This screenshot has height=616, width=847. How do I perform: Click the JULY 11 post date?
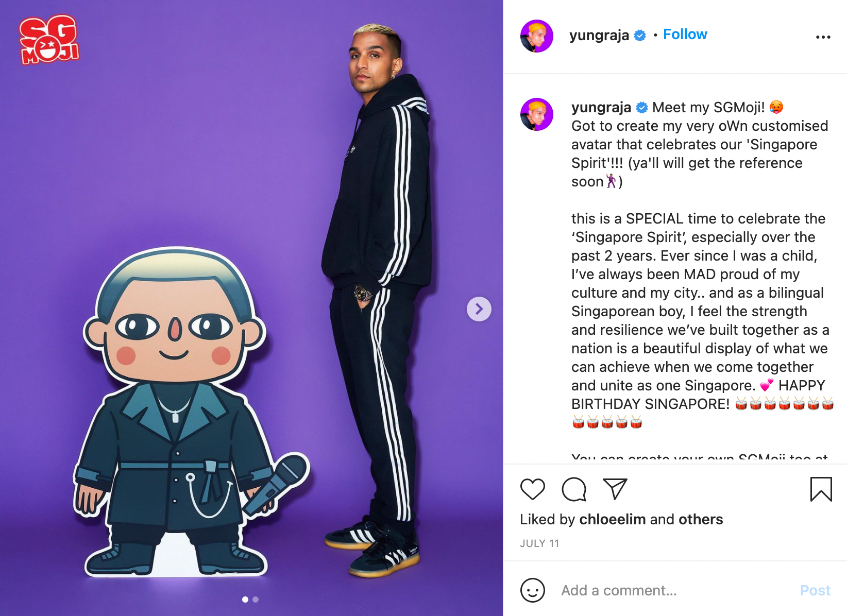coord(539,543)
